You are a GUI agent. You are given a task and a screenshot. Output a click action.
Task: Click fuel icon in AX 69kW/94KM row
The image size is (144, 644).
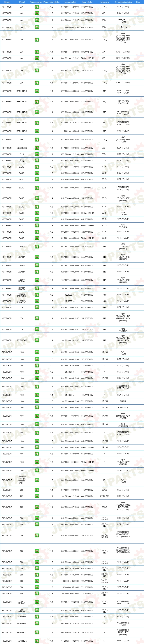pos(37,52)
